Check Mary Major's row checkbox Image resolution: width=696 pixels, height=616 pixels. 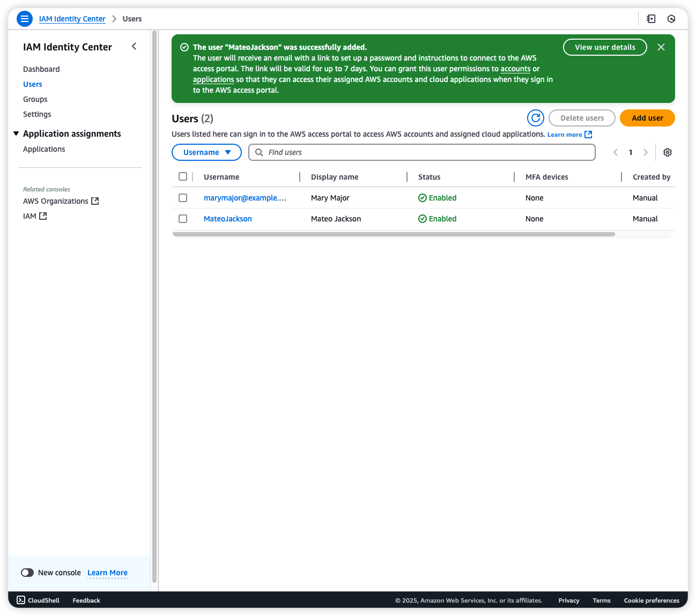pos(183,197)
